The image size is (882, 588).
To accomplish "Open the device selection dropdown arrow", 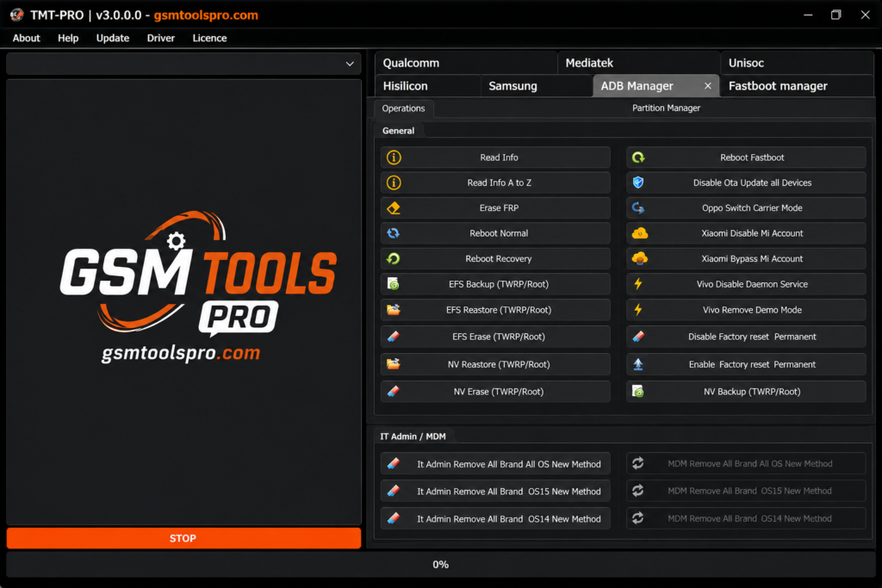I will coord(350,64).
